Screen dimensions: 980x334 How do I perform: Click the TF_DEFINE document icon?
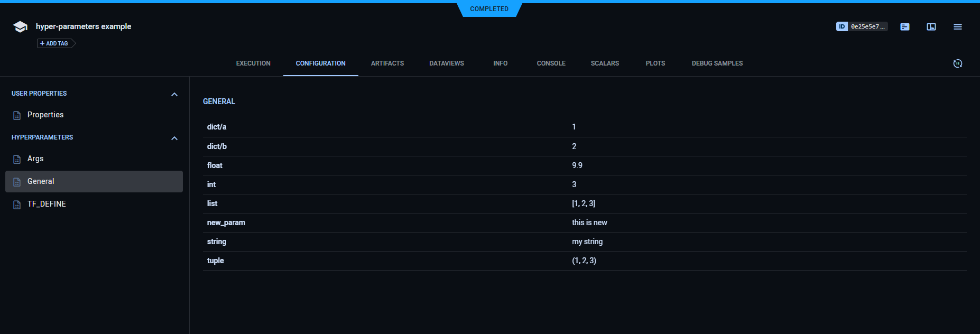tap(17, 205)
